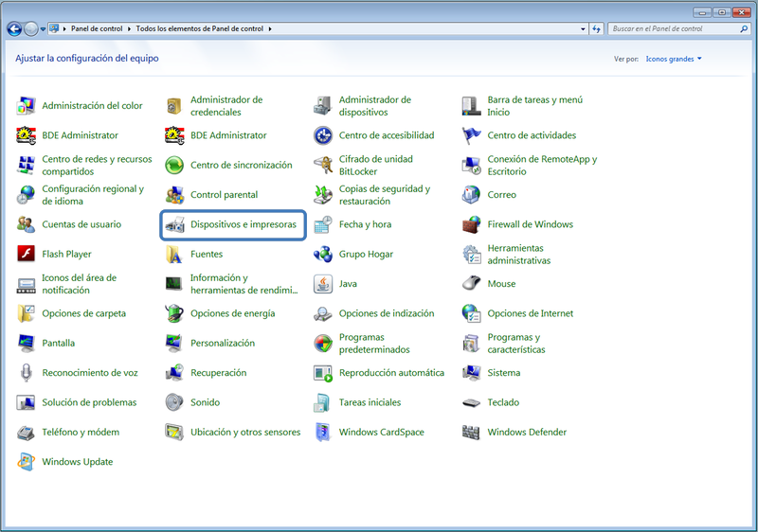Click the Control parental icon

tap(174, 195)
